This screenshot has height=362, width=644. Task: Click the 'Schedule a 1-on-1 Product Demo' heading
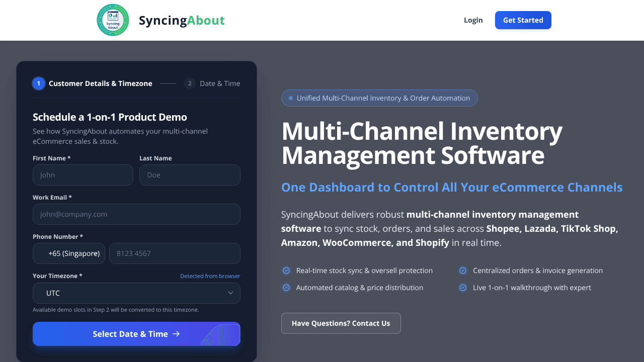pyautogui.click(x=110, y=117)
